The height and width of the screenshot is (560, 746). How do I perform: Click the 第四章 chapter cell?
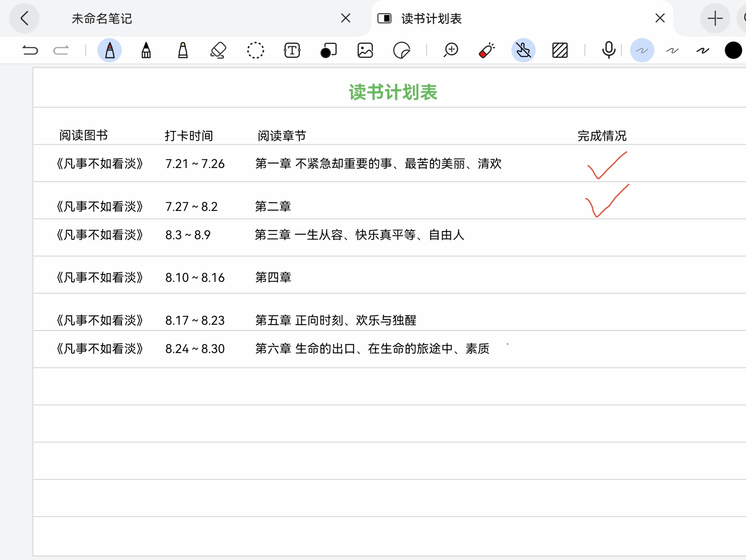click(x=273, y=278)
